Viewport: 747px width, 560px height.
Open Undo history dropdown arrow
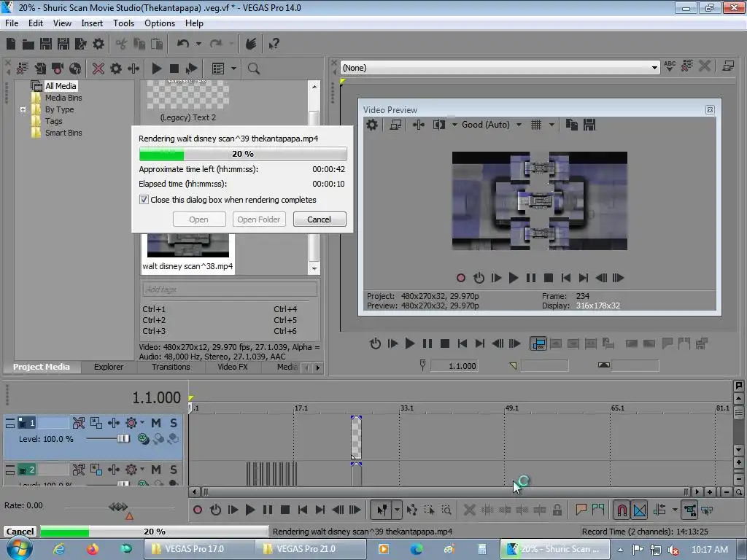[x=198, y=44]
